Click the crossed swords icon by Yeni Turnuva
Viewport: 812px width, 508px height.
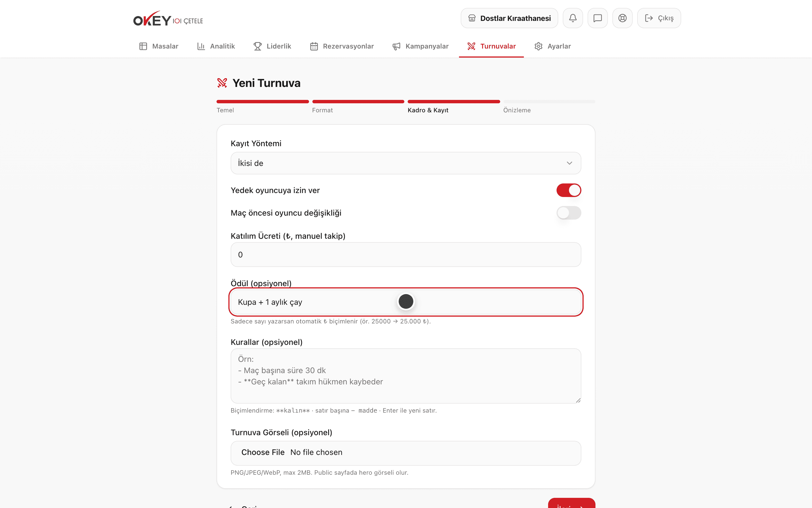point(222,83)
